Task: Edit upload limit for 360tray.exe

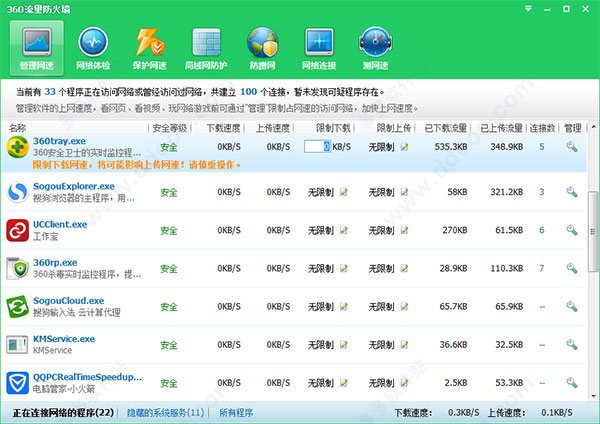Action: coord(404,147)
